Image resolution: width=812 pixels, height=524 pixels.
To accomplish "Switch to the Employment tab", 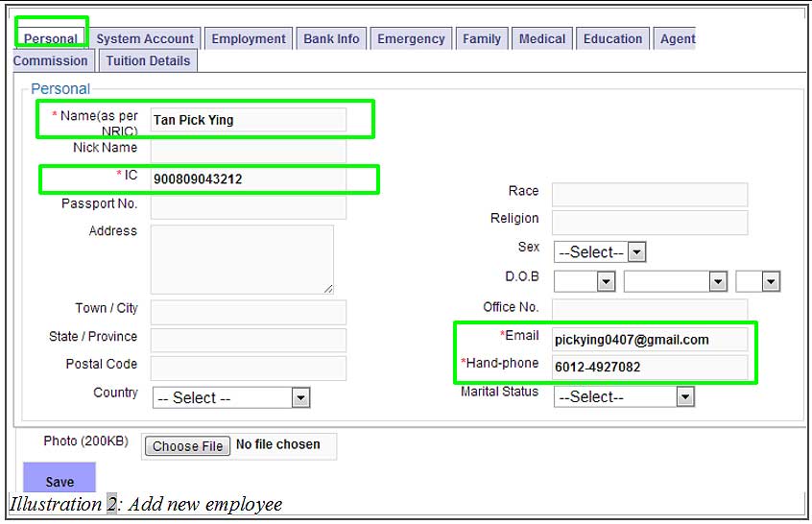I will [249, 38].
